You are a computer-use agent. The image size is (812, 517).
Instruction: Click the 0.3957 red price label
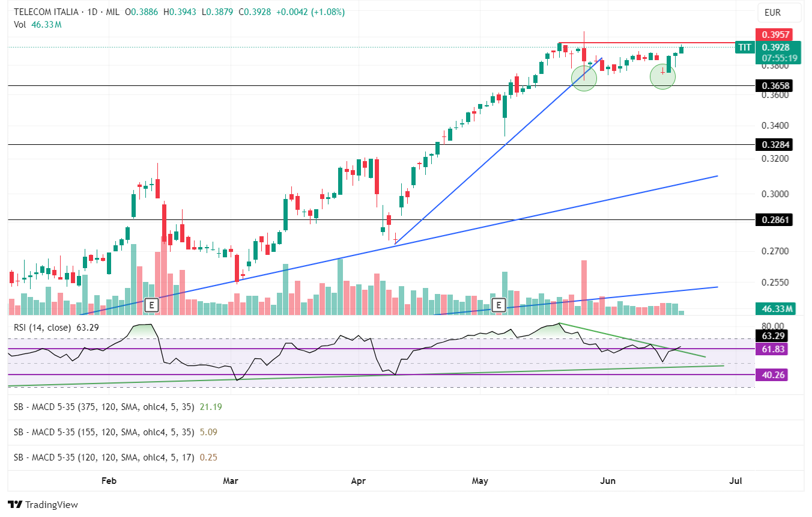773,35
